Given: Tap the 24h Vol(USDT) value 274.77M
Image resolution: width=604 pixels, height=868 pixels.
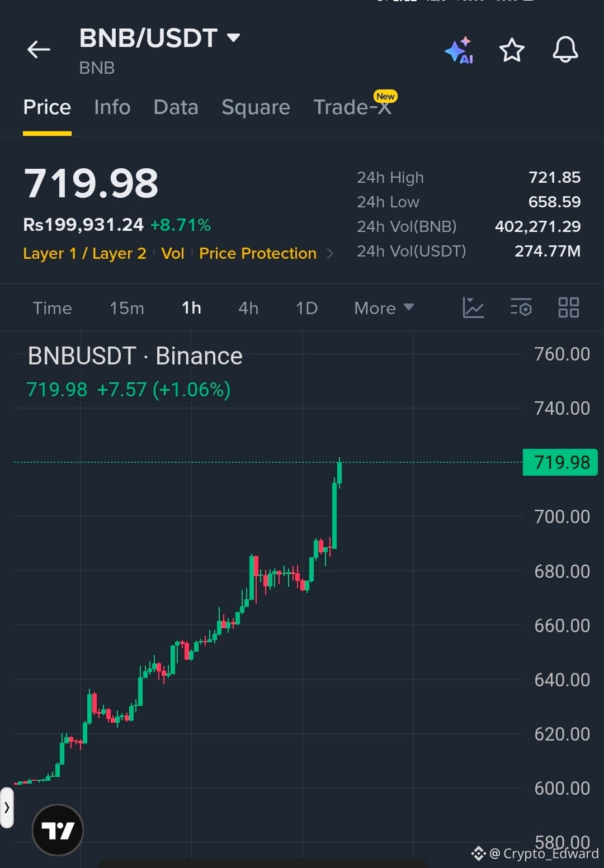Looking at the screenshot, I should (548, 251).
